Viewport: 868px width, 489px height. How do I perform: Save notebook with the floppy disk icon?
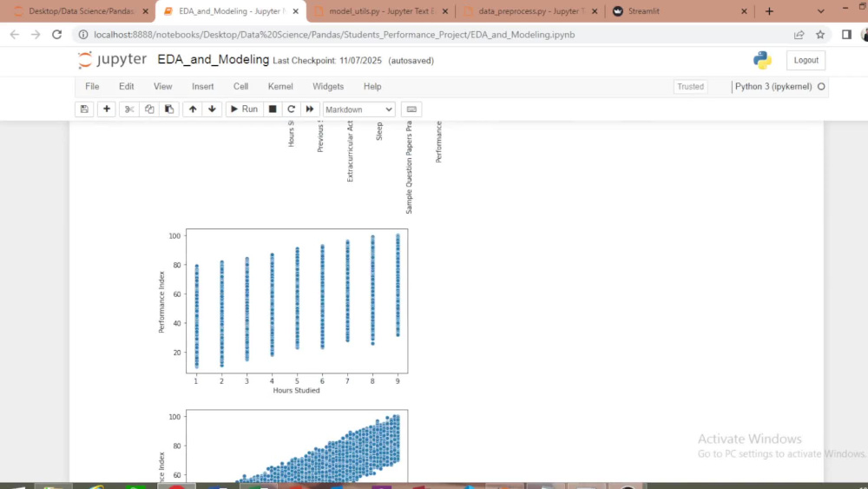[84, 109]
